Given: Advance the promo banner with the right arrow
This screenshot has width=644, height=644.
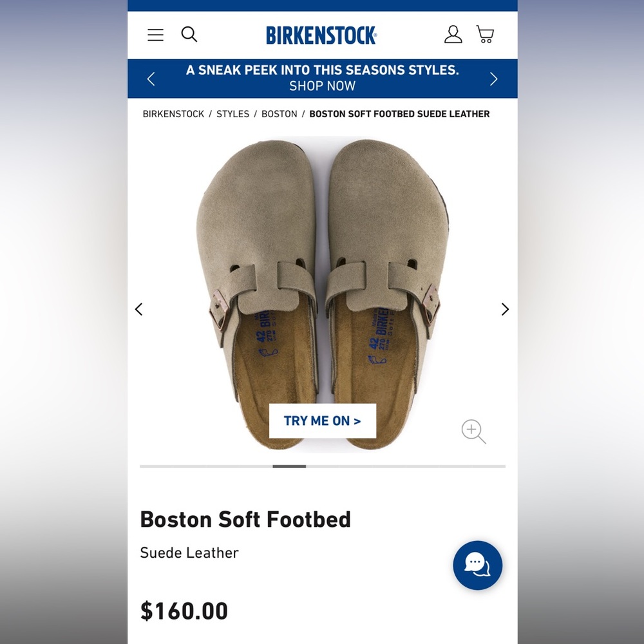Looking at the screenshot, I should click(493, 78).
